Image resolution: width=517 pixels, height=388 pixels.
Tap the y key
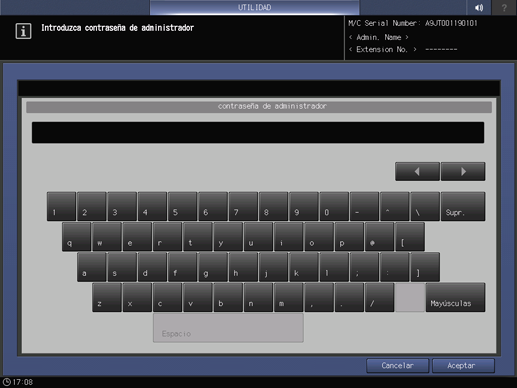(x=228, y=237)
